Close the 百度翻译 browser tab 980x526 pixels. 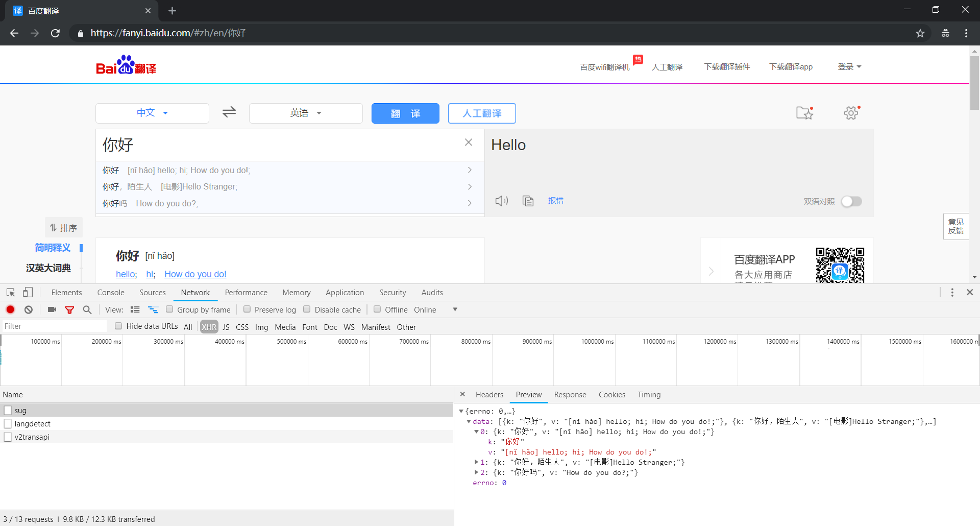point(148,11)
